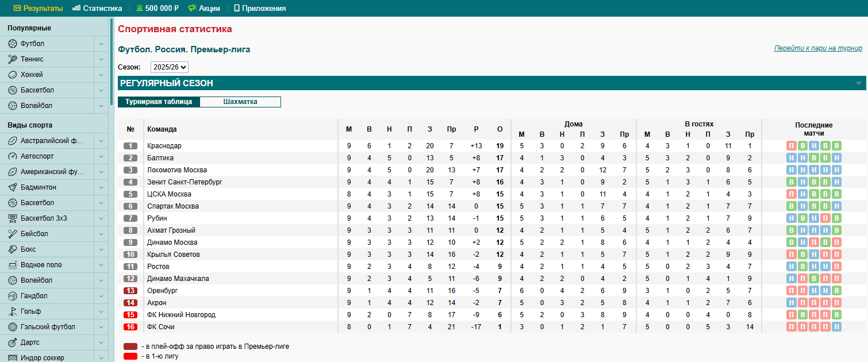868x362 pixels.
Task: Click the boxing glove icon next to Бокс
Action: pos(13,249)
